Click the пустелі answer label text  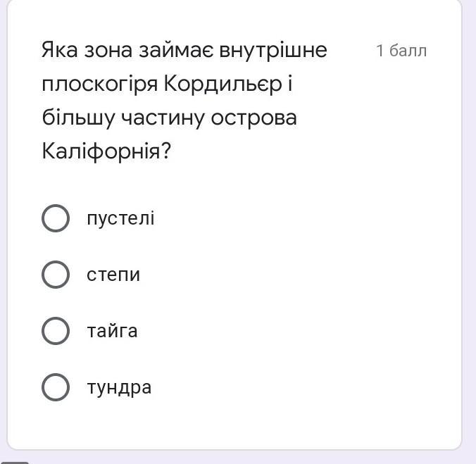click(120, 218)
